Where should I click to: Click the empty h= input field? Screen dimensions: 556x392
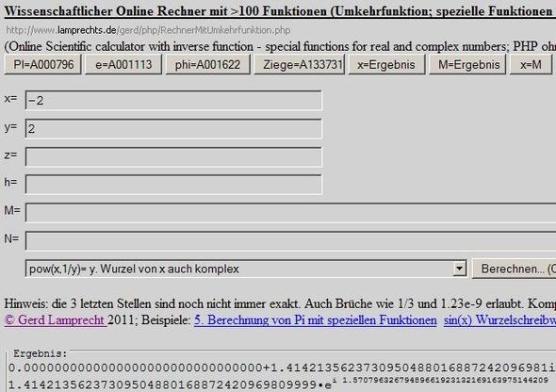pos(173,185)
